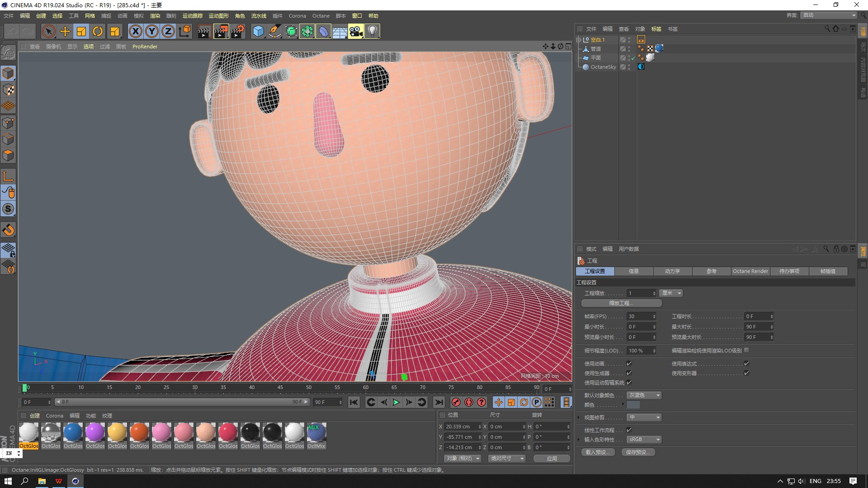Toggle the 使用运动剪辑系统 checkbox
The height and width of the screenshot is (488, 868).
click(629, 382)
